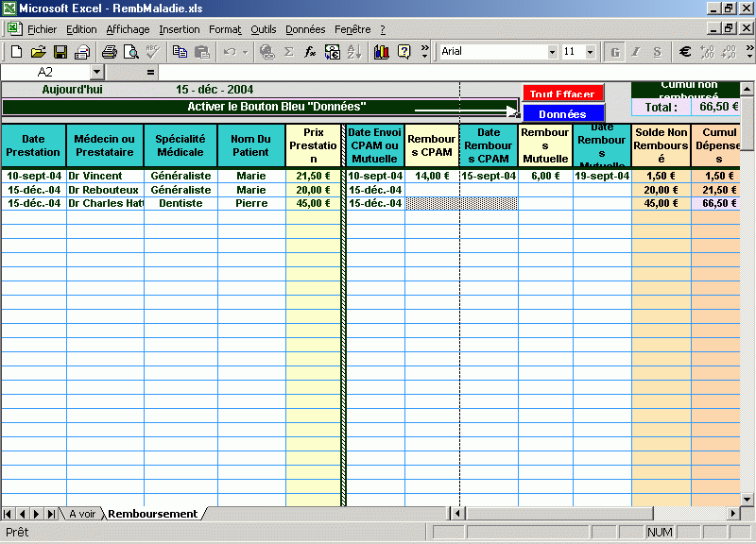Open print preview with the magnifier page icon
Screen dimensions: 756x544
[x=131, y=52]
